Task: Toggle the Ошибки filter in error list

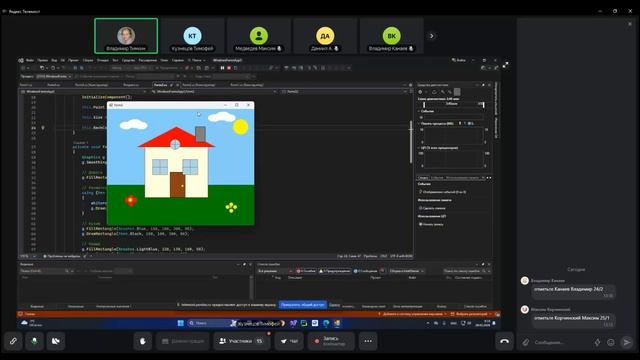Action: tap(307, 271)
